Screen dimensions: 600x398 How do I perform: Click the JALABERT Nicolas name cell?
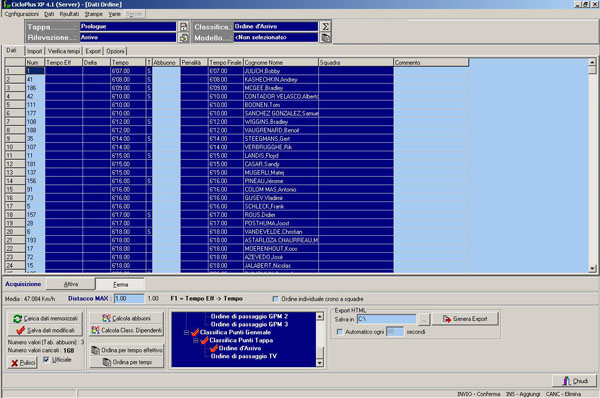(x=281, y=266)
